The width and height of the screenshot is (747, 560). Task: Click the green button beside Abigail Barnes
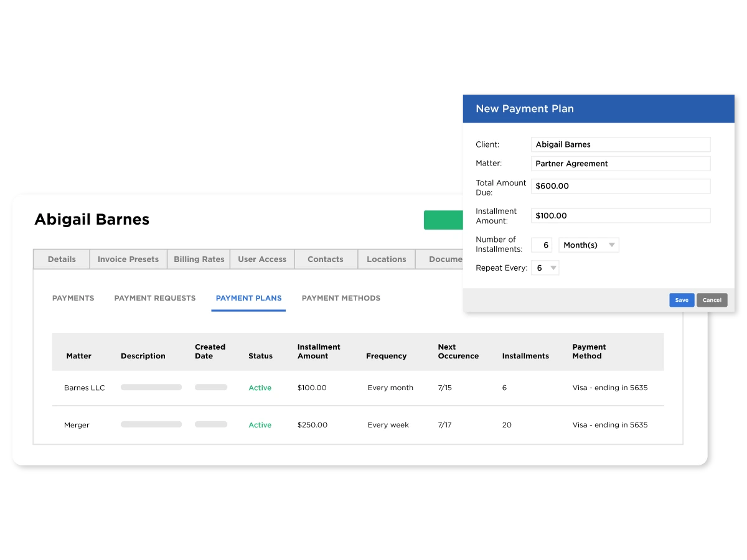443,220
